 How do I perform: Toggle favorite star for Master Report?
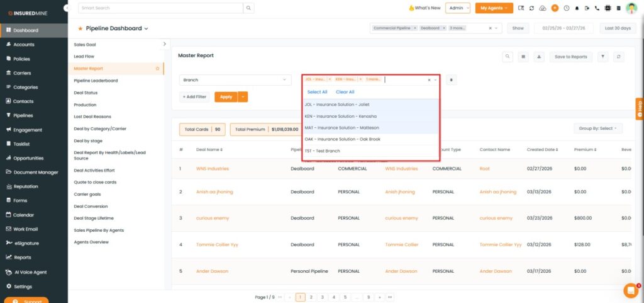click(x=157, y=68)
